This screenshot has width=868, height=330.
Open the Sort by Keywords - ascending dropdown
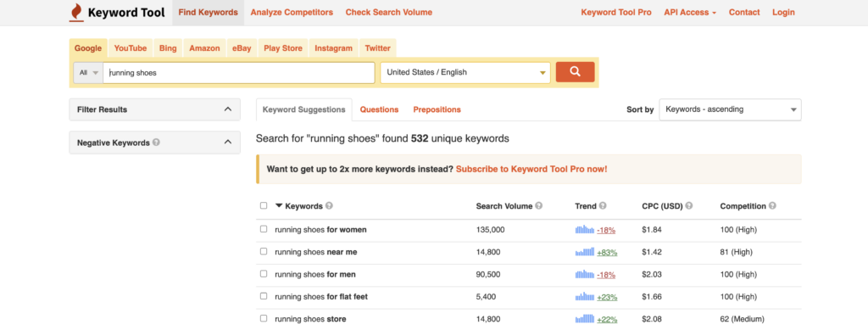730,109
